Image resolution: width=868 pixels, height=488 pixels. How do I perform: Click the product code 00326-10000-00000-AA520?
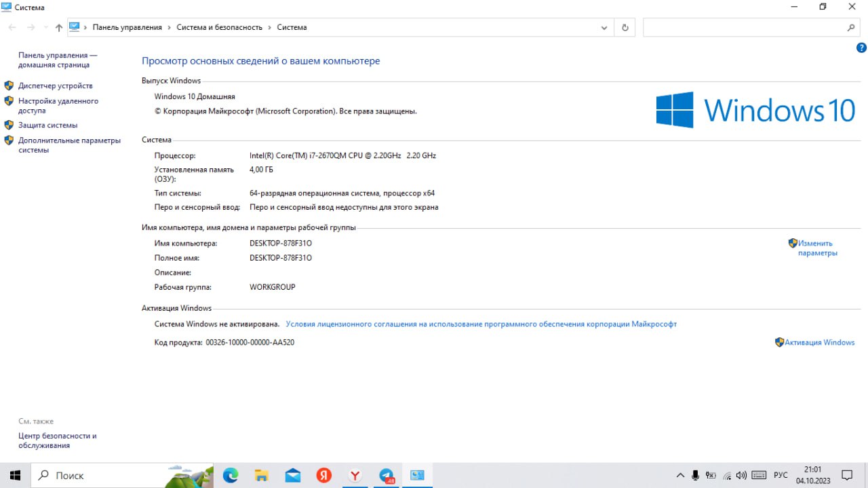(x=250, y=342)
